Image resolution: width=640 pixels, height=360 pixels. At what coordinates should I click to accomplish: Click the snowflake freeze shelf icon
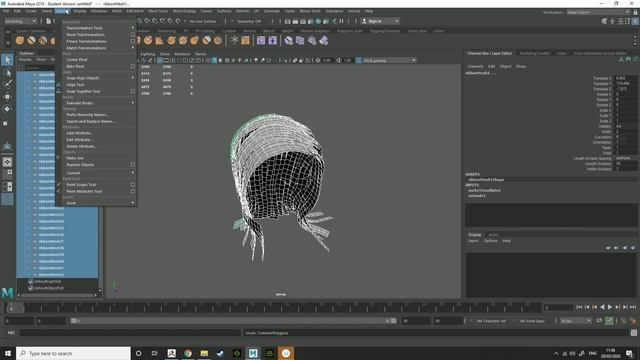click(x=235, y=40)
